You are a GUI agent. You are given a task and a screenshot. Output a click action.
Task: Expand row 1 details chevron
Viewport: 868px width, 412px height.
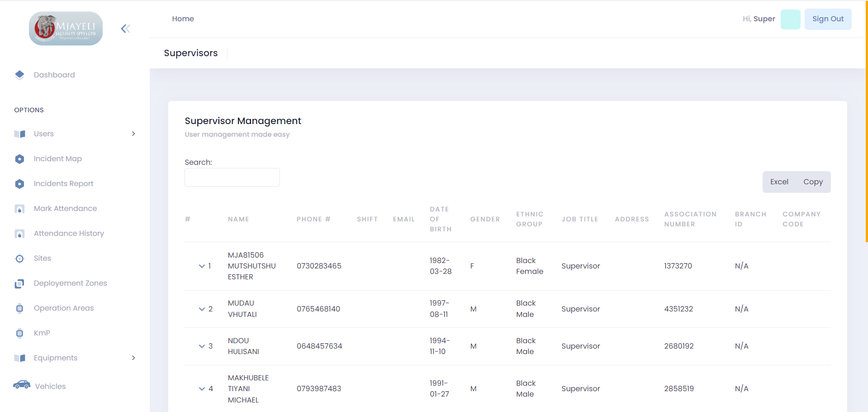[202, 266]
